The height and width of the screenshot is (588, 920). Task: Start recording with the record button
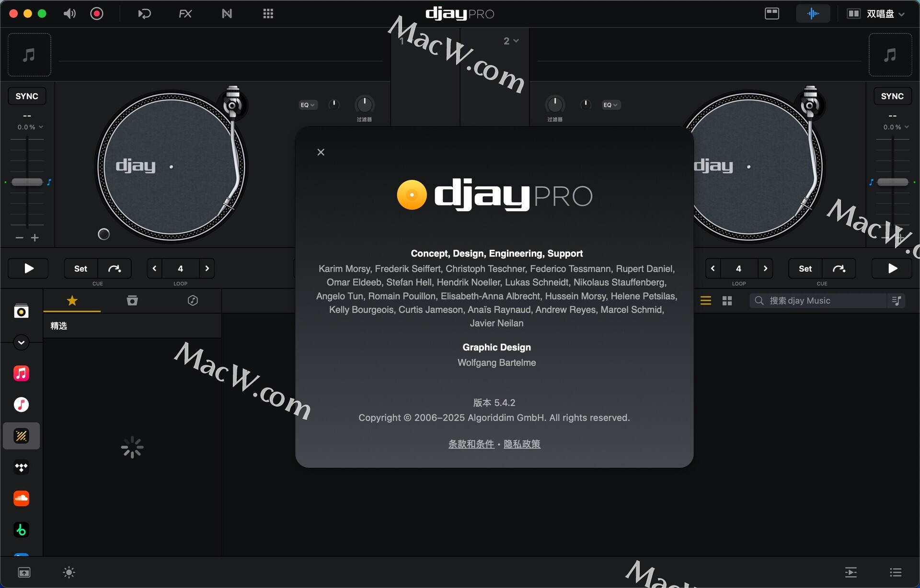pos(97,13)
